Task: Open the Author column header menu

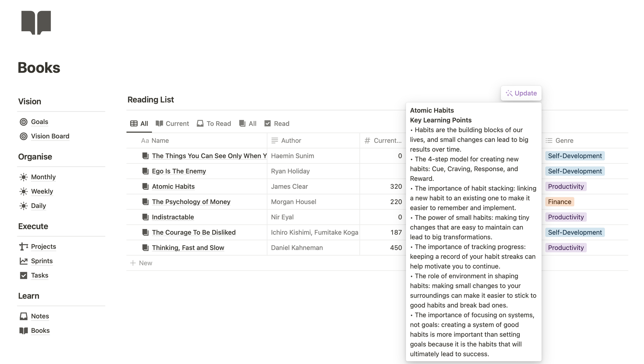Action: pyautogui.click(x=290, y=141)
